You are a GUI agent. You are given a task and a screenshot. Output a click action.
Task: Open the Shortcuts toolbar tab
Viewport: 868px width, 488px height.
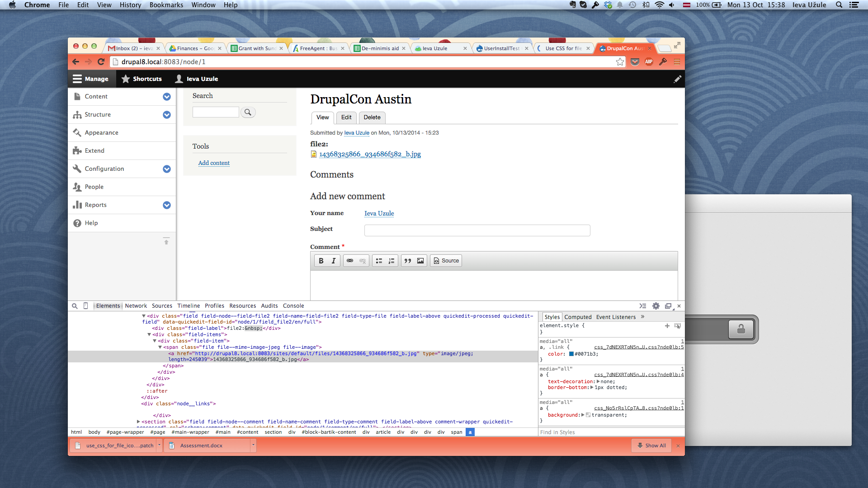click(142, 79)
